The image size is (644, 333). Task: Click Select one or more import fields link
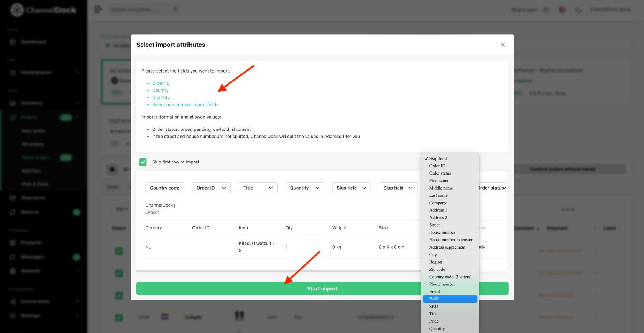(x=185, y=104)
